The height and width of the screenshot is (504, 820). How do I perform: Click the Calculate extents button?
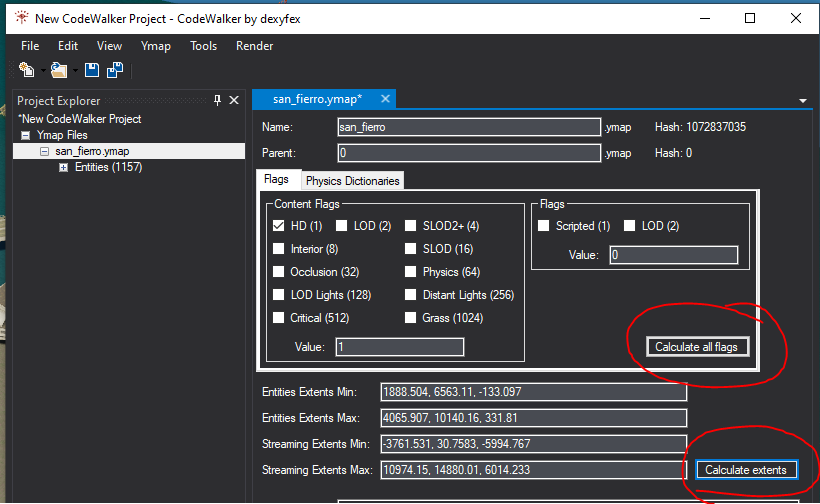(x=746, y=469)
